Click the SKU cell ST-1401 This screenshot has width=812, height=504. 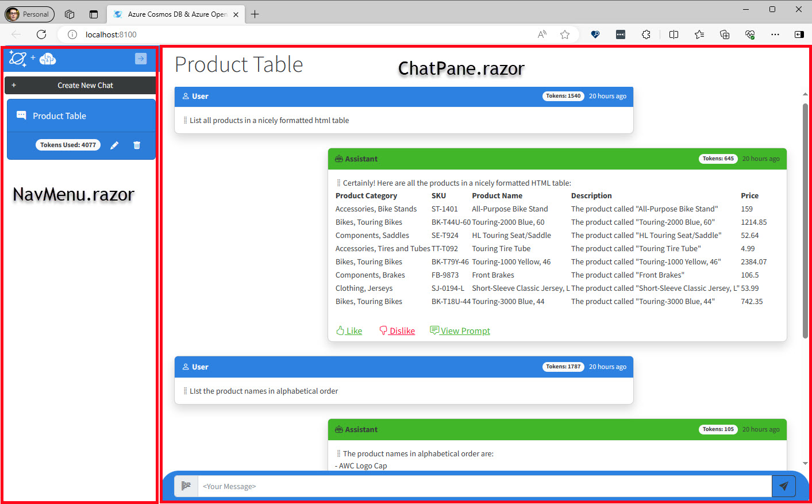[445, 209]
